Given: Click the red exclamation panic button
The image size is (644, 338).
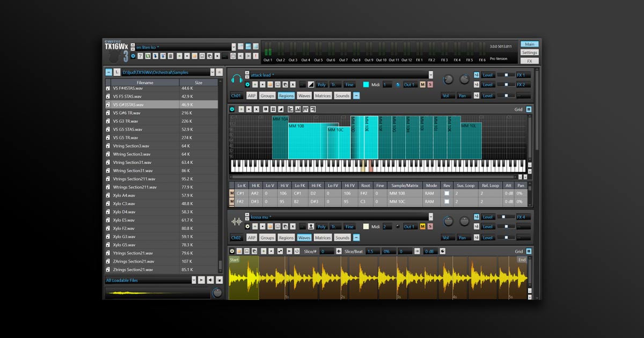Looking at the screenshot, I should point(255,56).
